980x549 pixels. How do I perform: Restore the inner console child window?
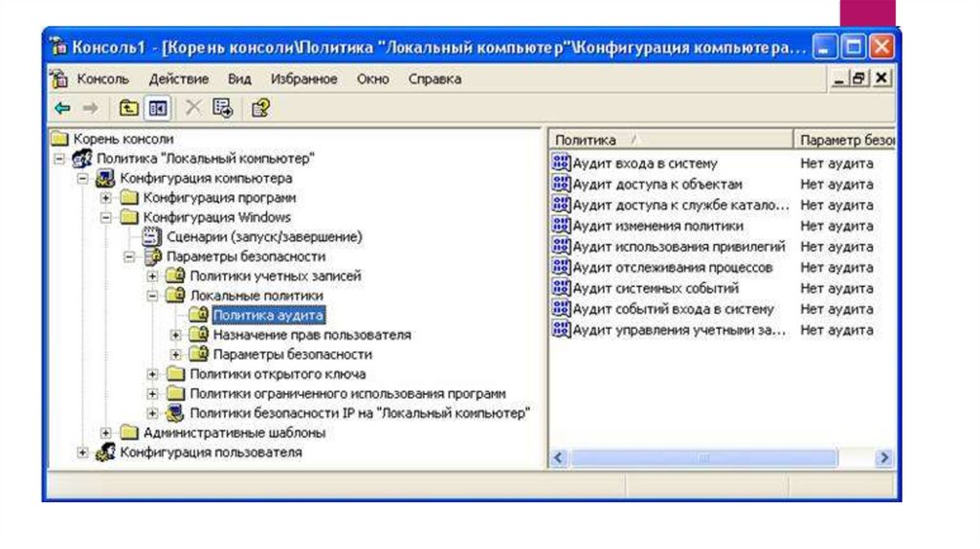click(859, 78)
